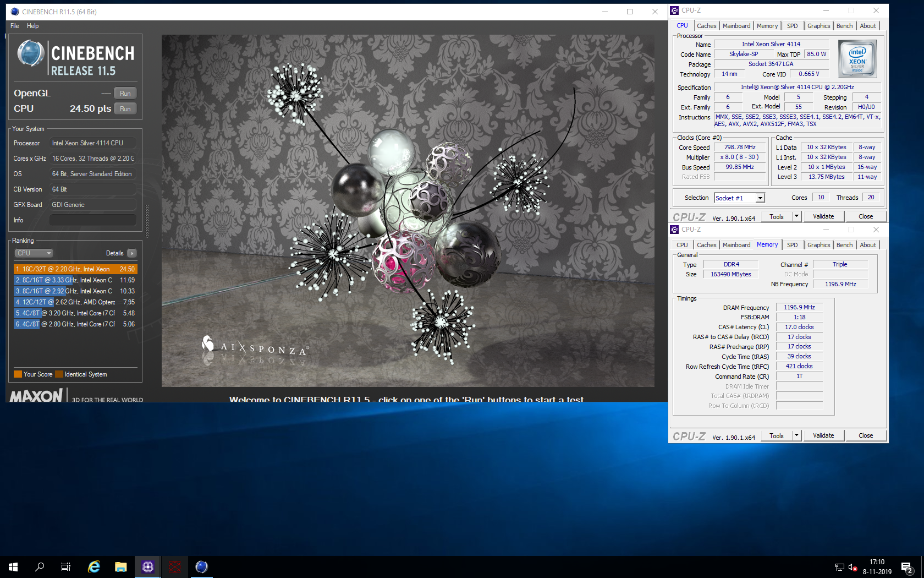The image size is (924, 578).
Task: Expand Tools arrow in upper CPU-Z
Action: pos(796,217)
